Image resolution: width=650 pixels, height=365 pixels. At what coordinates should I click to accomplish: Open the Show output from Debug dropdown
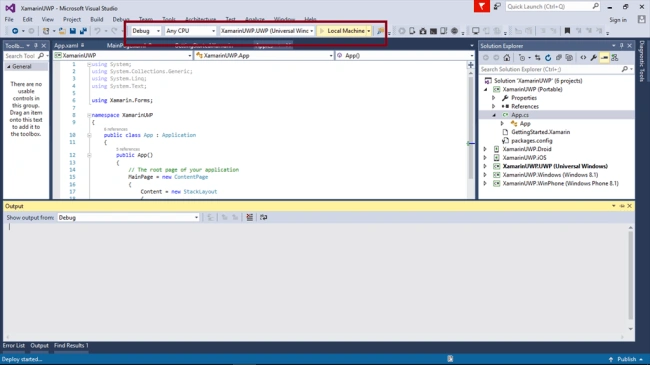(x=129, y=217)
